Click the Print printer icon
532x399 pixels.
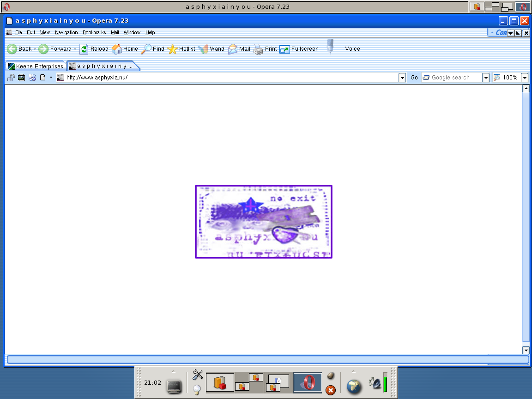[258, 49]
